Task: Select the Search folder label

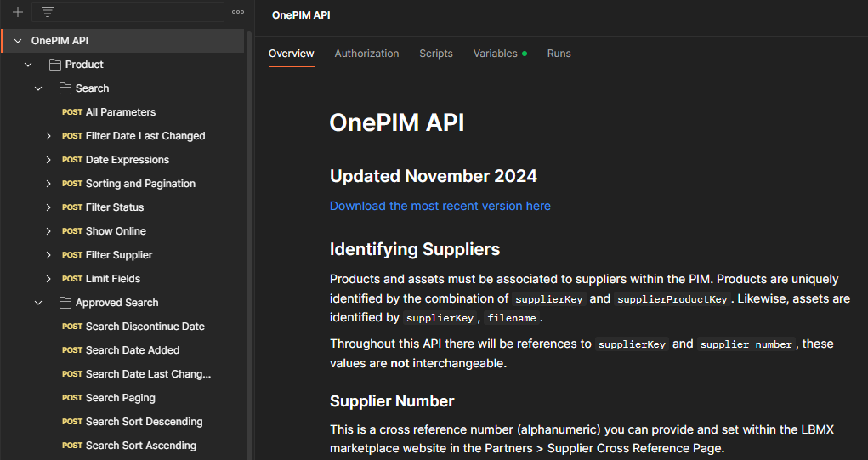Action: click(93, 88)
